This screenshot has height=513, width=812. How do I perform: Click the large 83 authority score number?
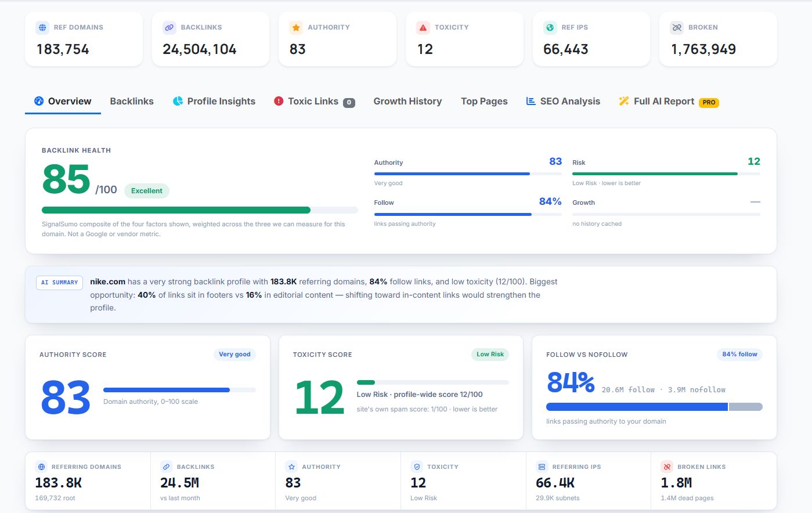click(x=66, y=398)
